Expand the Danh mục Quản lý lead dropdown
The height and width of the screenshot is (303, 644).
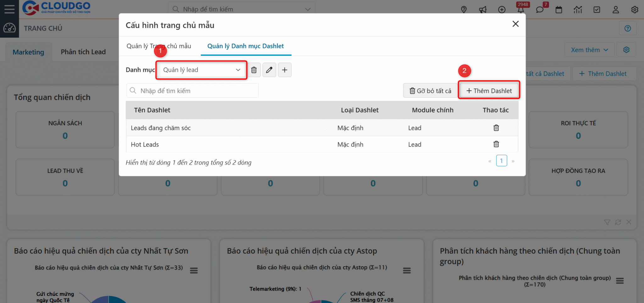(202, 70)
